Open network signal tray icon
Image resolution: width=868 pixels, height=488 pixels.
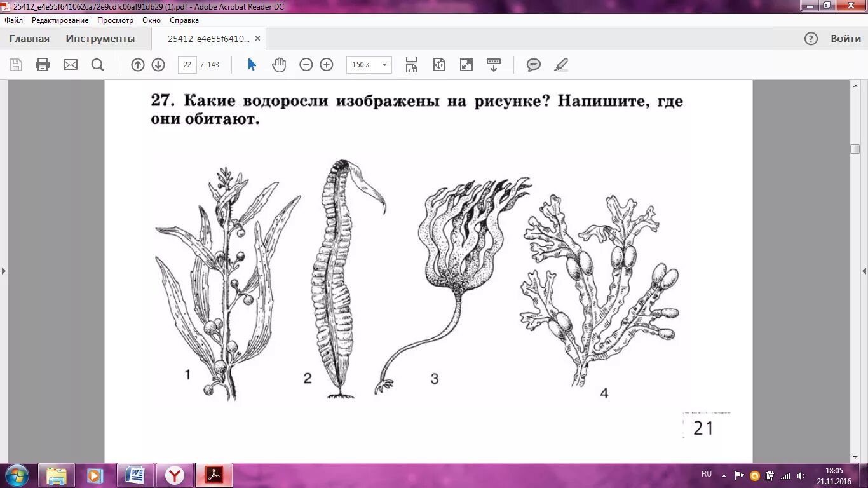[785, 475]
